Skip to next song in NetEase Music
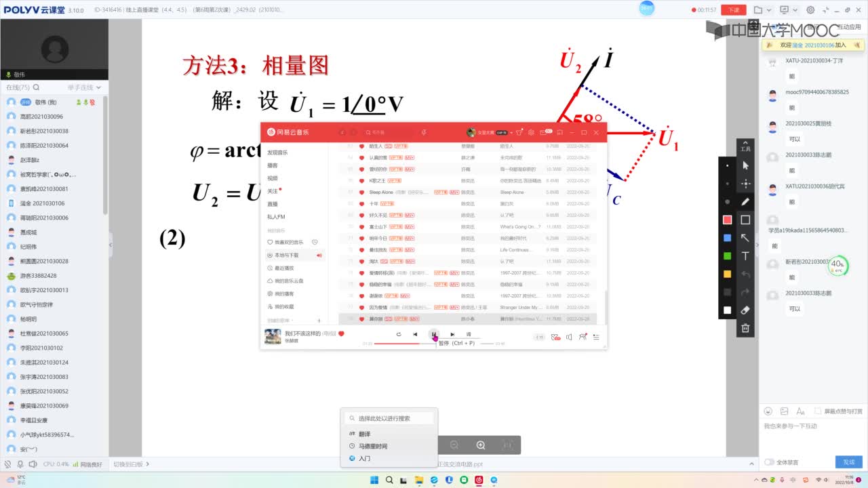 [452, 334]
